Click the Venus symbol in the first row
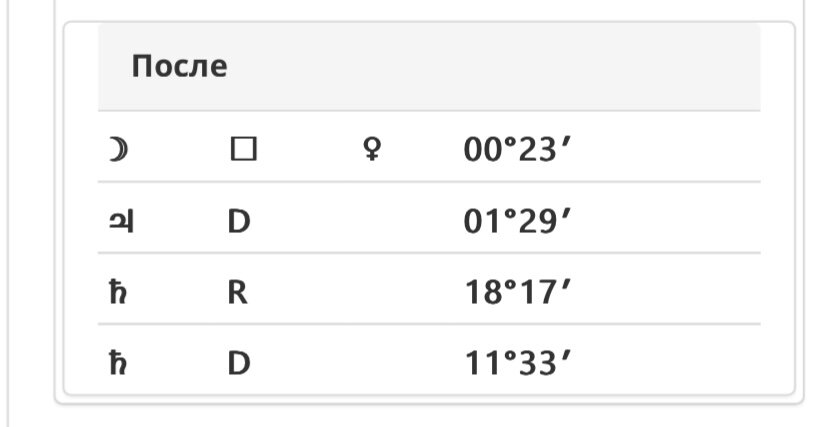Screen dimensions: 828x427 click(x=373, y=149)
